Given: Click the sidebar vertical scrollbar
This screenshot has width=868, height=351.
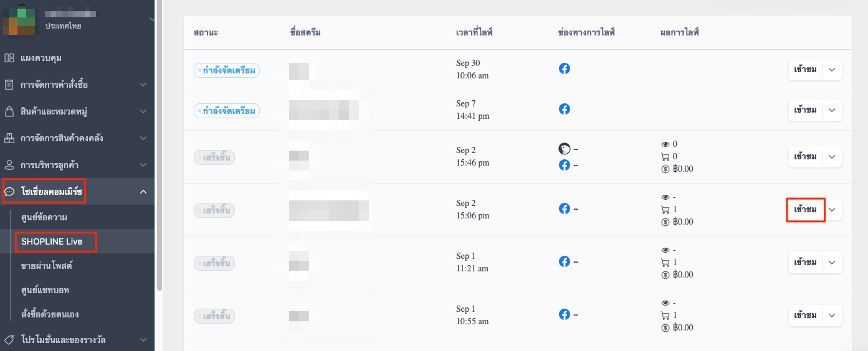Looking at the screenshot, I should click(160, 144).
